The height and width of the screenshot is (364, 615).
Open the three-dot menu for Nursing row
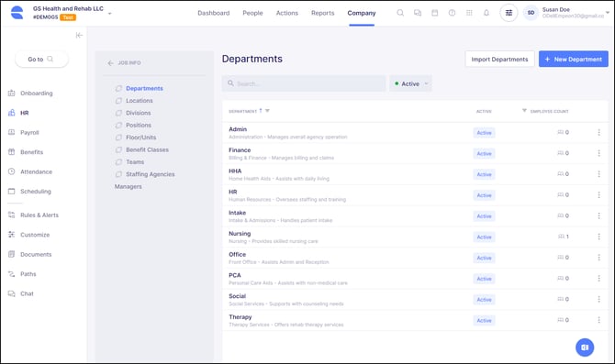coord(598,237)
